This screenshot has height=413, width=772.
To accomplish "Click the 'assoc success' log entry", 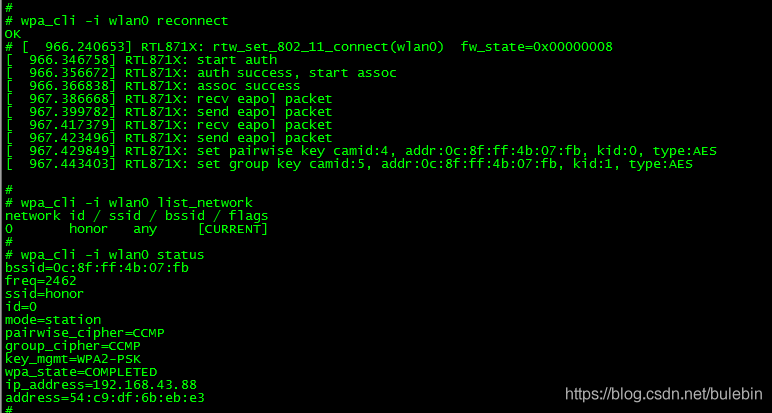I will pyautogui.click(x=153, y=86).
